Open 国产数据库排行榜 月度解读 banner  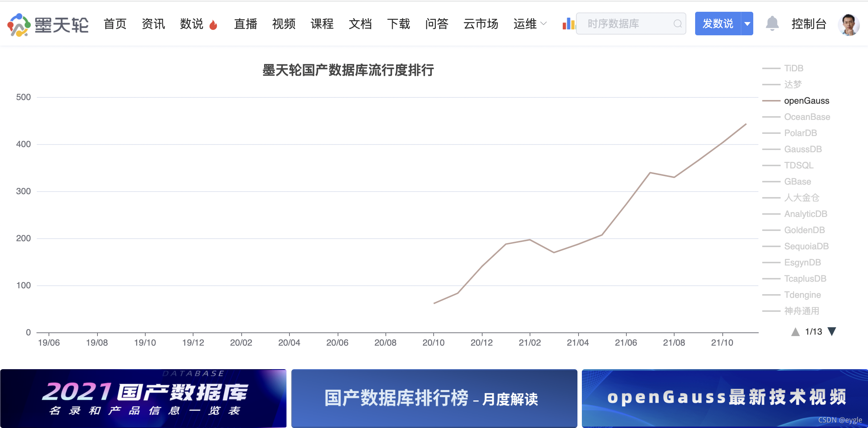pos(434,398)
